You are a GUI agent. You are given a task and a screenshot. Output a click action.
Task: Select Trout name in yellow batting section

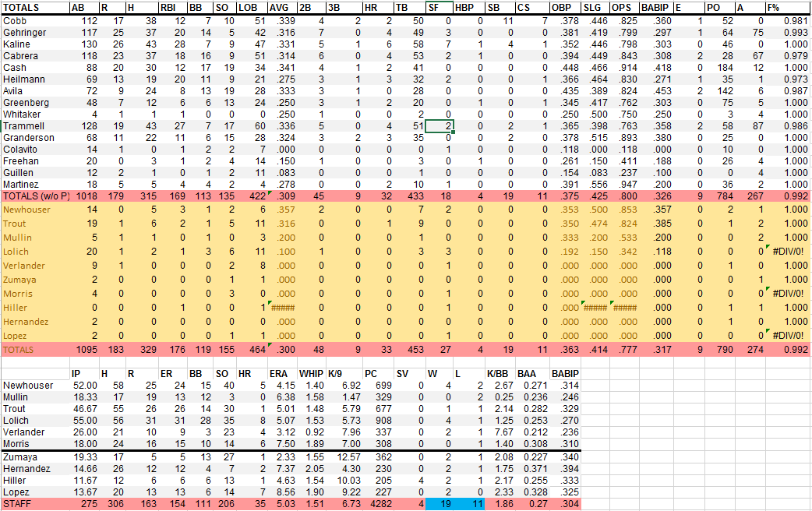click(x=35, y=224)
